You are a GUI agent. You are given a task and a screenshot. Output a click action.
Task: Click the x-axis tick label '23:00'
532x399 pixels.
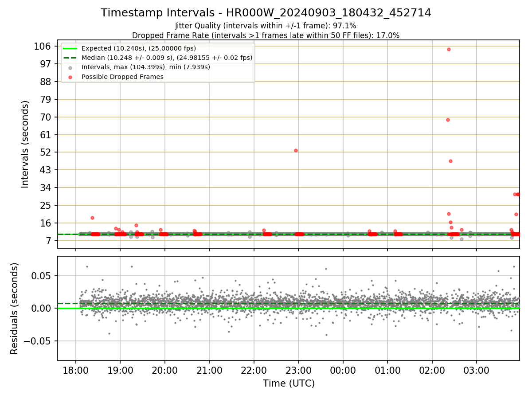(298, 370)
